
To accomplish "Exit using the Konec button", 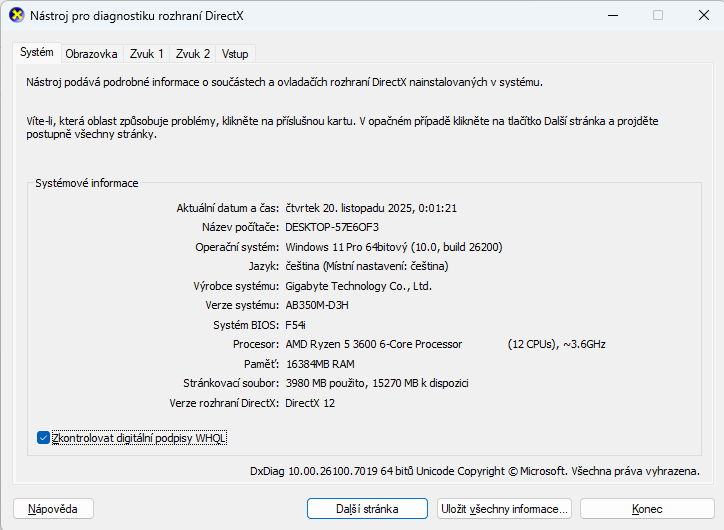I will 647,509.
